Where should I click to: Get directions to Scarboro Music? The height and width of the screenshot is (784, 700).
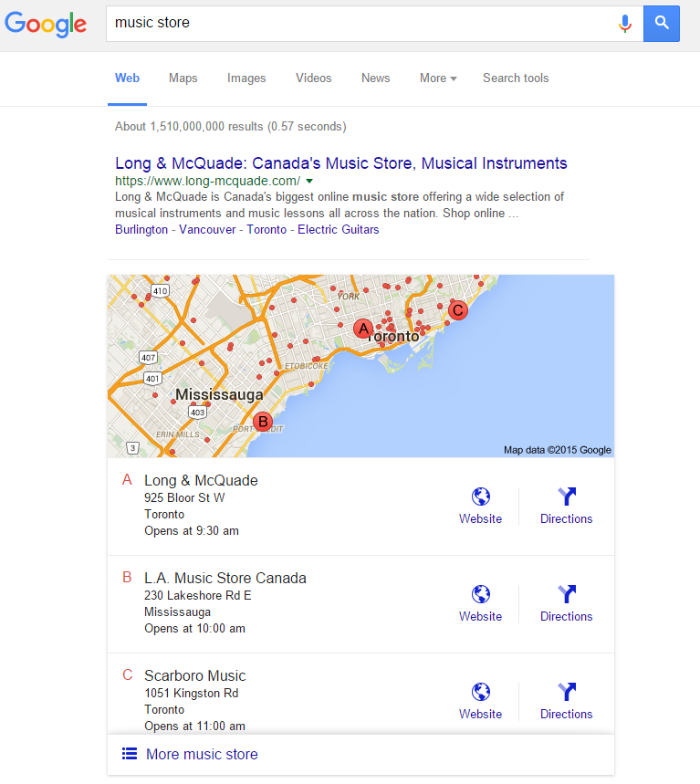click(566, 693)
